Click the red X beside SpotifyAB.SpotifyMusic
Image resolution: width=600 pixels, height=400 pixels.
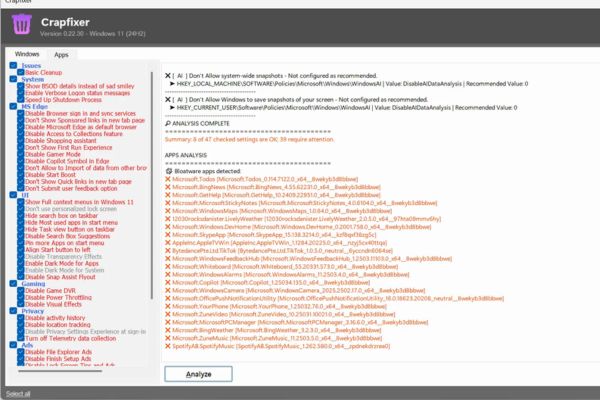[168, 346]
